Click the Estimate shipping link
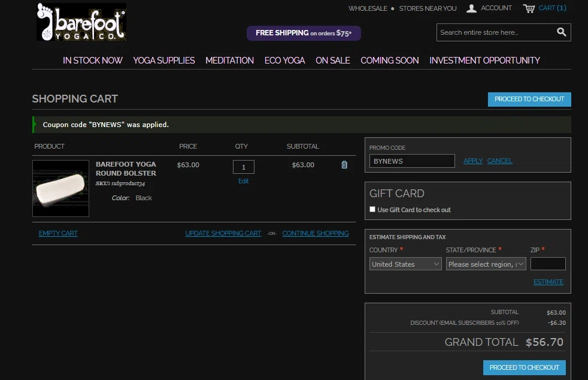This screenshot has width=588, height=380. click(x=548, y=282)
